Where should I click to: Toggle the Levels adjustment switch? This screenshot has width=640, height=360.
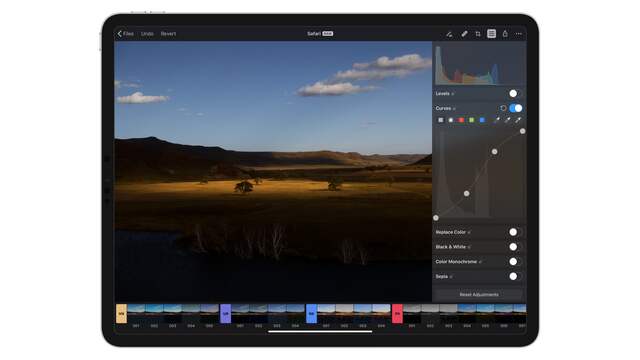point(515,93)
